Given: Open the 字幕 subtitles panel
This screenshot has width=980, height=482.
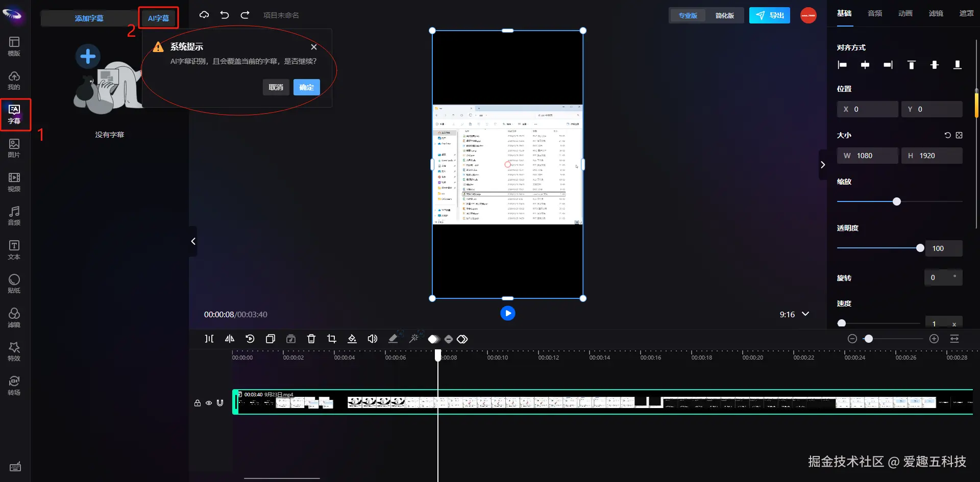Looking at the screenshot, I should pyautogui.click(x=14, y=115).
